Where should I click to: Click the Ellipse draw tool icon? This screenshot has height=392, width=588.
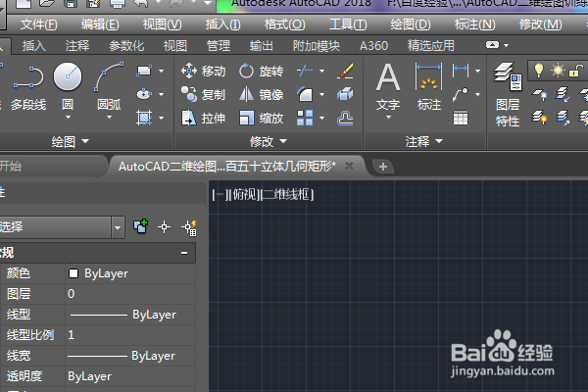(x=144, y=94)
